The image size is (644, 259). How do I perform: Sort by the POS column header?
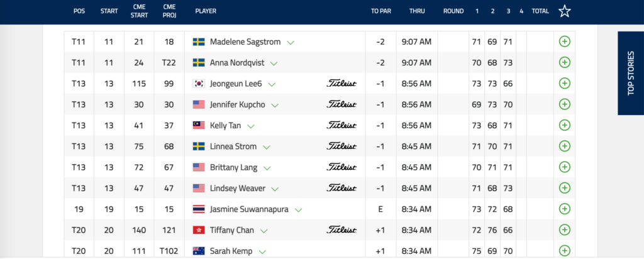(79, 11)
